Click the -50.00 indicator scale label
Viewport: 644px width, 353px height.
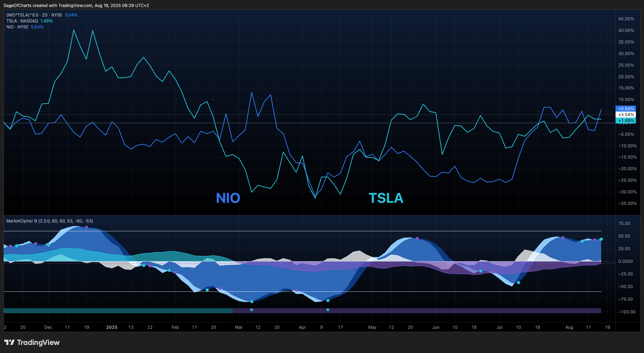[625, 287]
